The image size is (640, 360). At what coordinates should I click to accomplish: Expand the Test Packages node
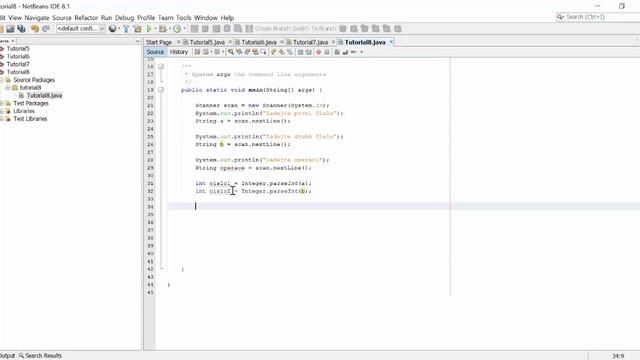tap(2, 103)
